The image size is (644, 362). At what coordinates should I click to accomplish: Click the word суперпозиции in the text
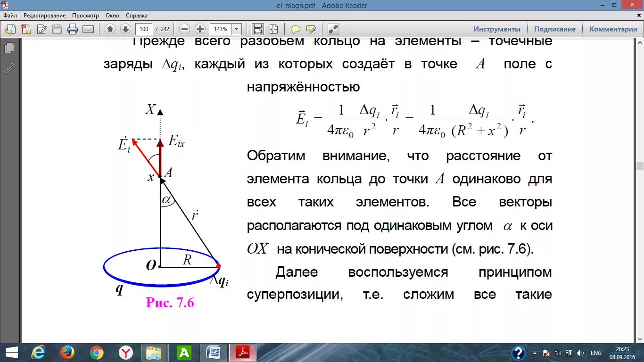coord(294,295)
